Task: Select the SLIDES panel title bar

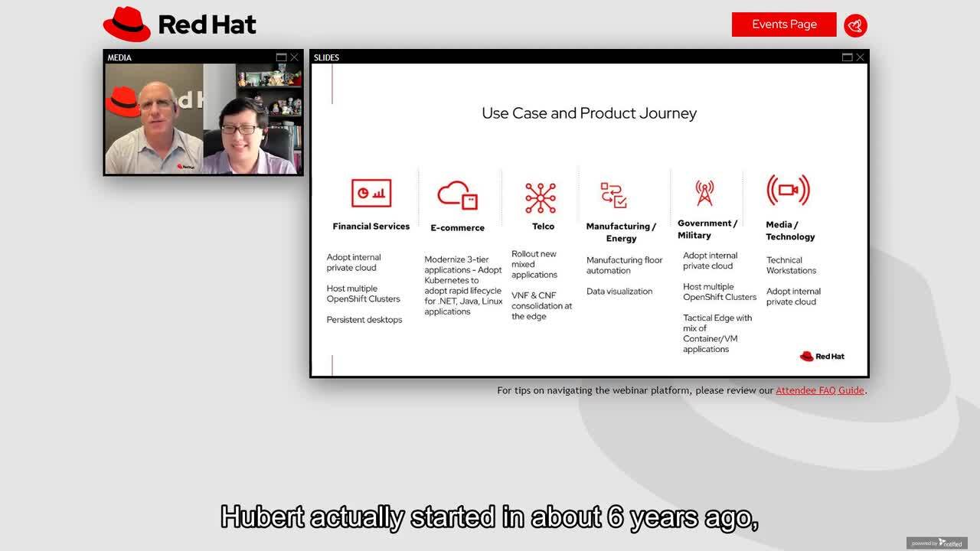Action: click(574, 57)
